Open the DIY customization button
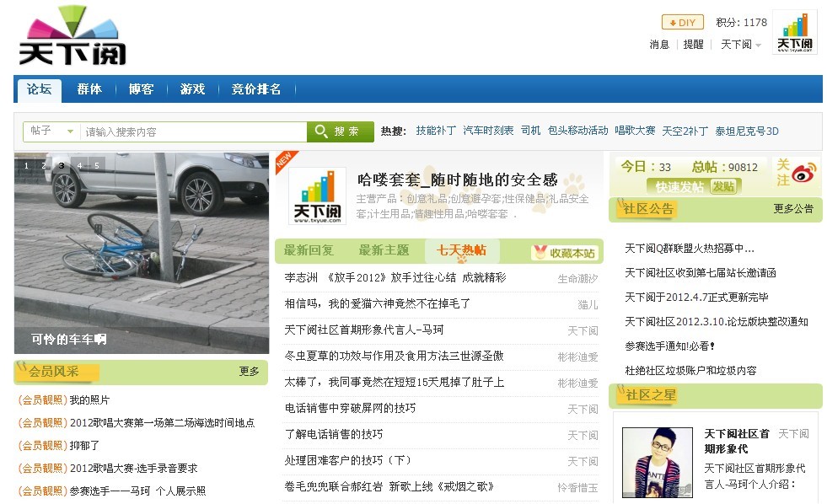827x504 pixels. [682, 23]
